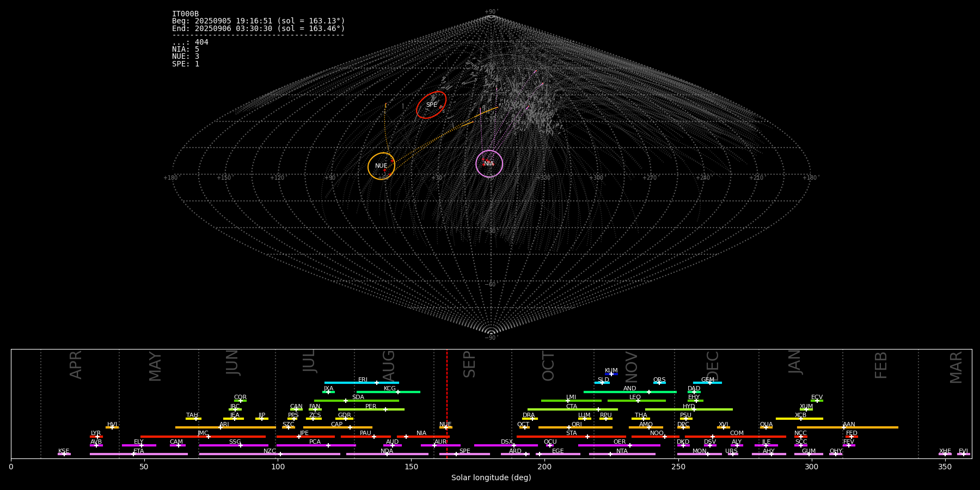Screen dimensions: 980x490
Task: Select the 'NUE: 3' count in the header
Action: (186, 57)
